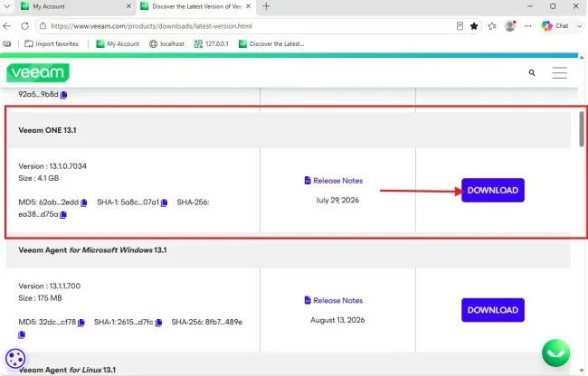Click the Veeam Agent for Linux 13.1 heading

tap(68, 370)
